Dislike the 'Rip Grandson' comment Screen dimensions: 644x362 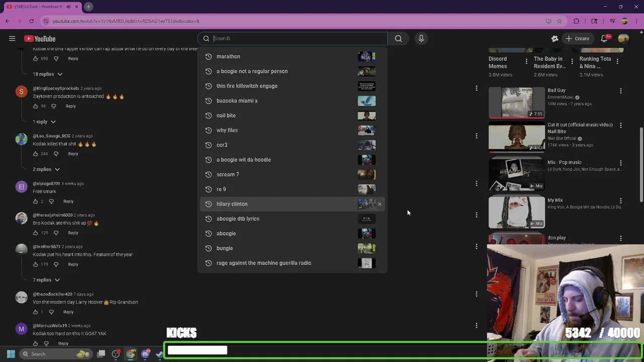point(51,312)
